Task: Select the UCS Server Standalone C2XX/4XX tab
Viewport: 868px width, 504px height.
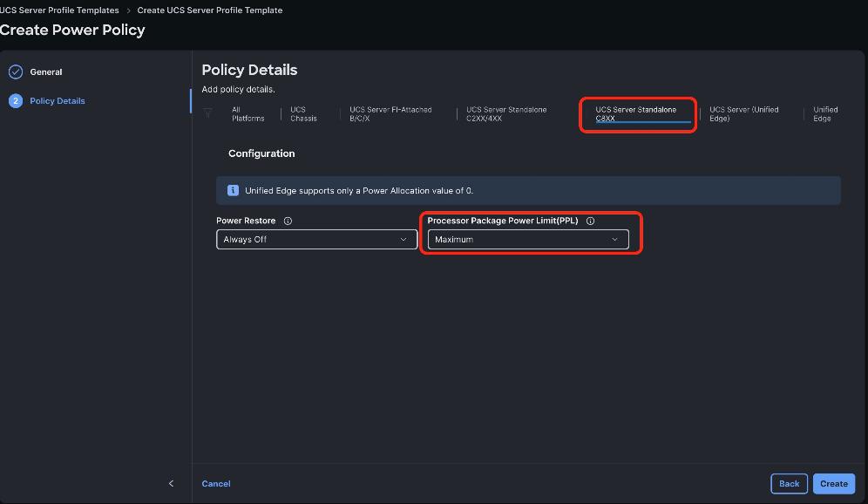Action: (506, 114)
